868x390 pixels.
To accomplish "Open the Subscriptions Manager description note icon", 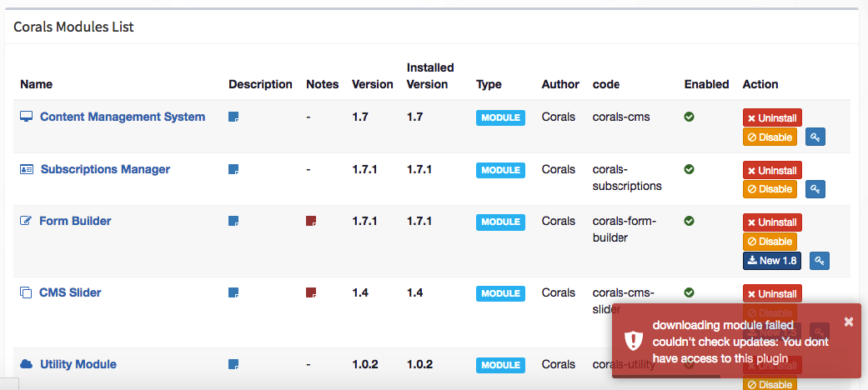I will 233,169.
